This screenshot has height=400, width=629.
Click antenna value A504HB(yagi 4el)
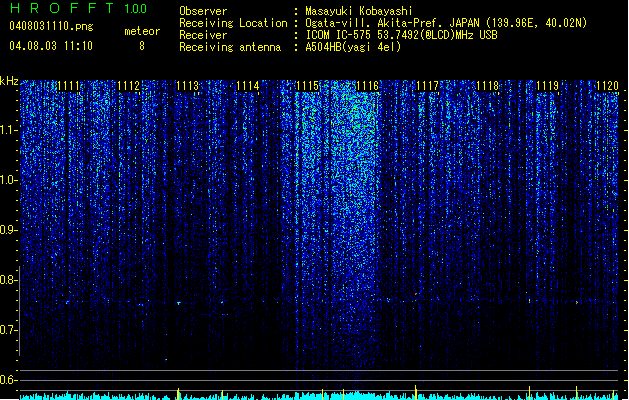[353, 47]
